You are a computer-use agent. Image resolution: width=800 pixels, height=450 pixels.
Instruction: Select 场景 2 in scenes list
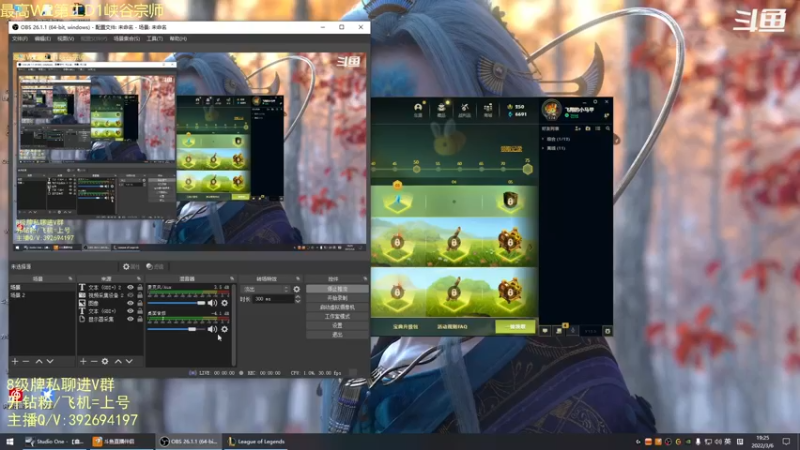(x=42, y=295)
